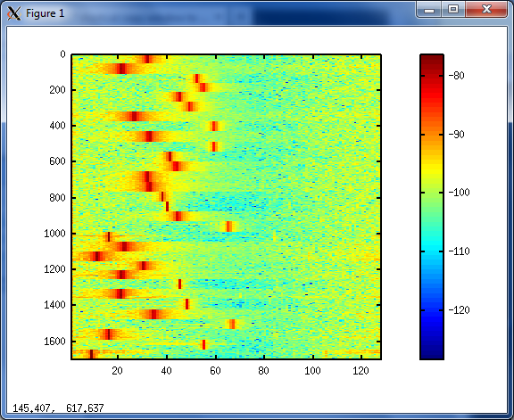The height and width of the screenshot is (420, 514).
Task: Click the X11 icon in title bar
Action: click(x=13, y=13)
